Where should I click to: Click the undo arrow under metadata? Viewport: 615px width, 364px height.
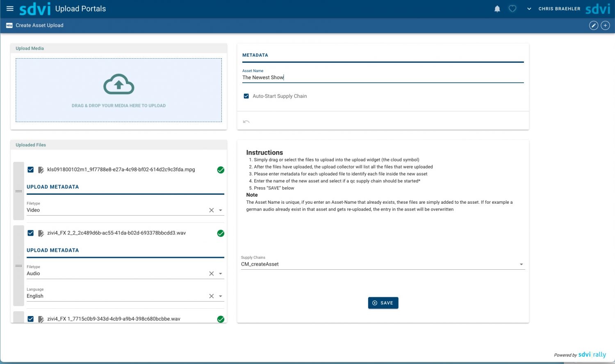(x=246, y=121)
